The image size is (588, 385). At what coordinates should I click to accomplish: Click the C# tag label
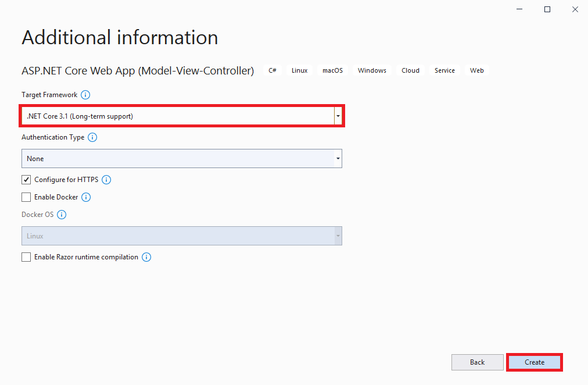tap(273, 70)
